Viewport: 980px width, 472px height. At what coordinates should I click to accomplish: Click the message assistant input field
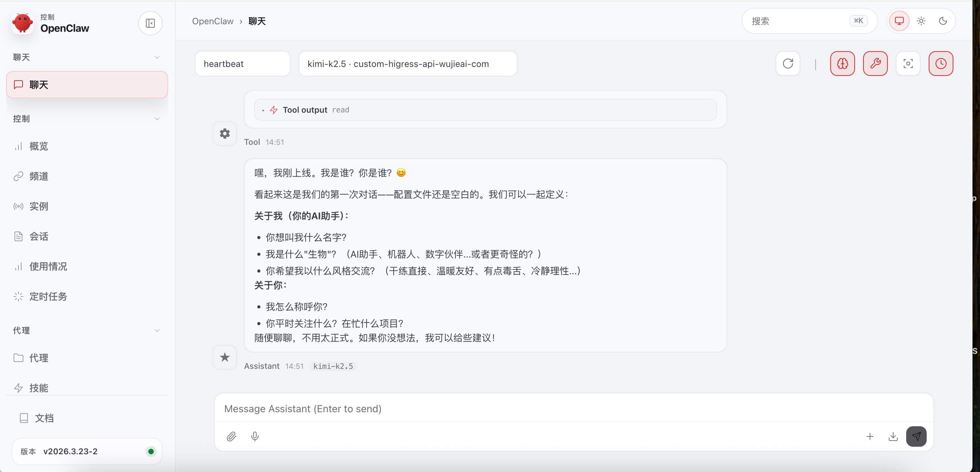(x=573, y=408)
